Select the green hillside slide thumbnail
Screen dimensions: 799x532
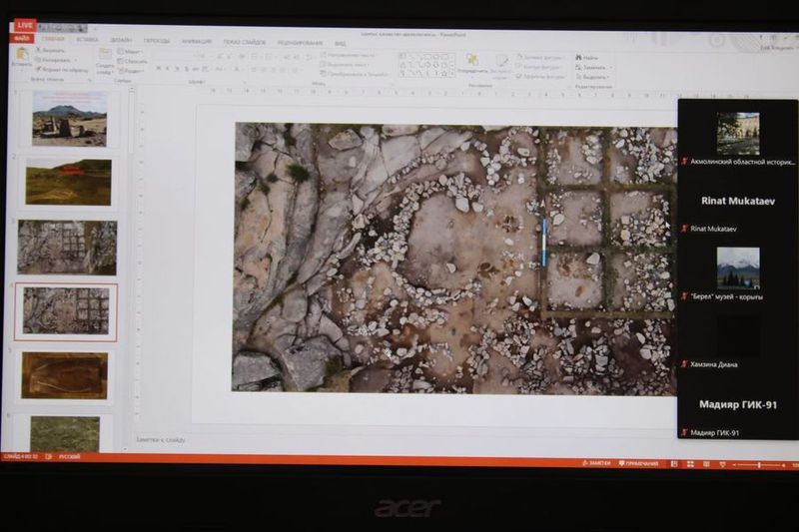pyautogui.click(x=68, y=183)
